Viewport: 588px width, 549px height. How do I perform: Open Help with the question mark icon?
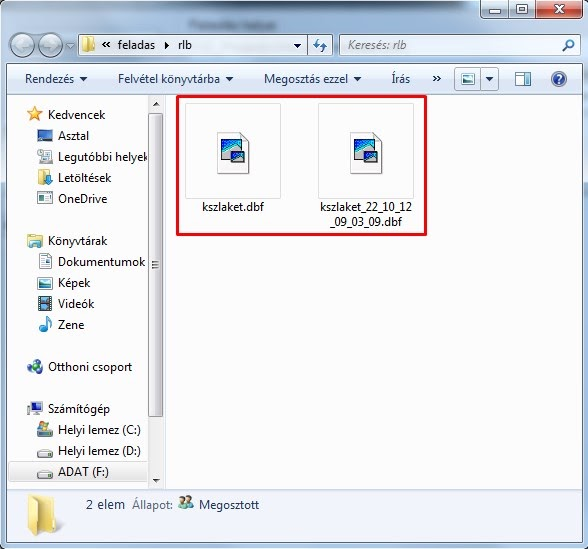click(559, 79)
